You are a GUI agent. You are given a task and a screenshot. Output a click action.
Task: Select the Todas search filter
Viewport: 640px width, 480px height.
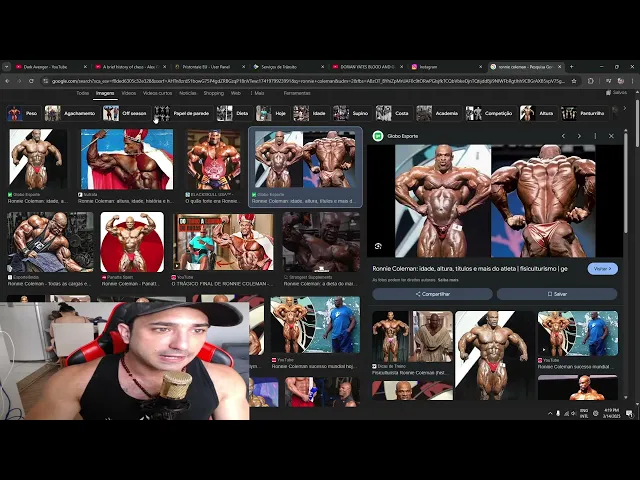pos(82,93)
